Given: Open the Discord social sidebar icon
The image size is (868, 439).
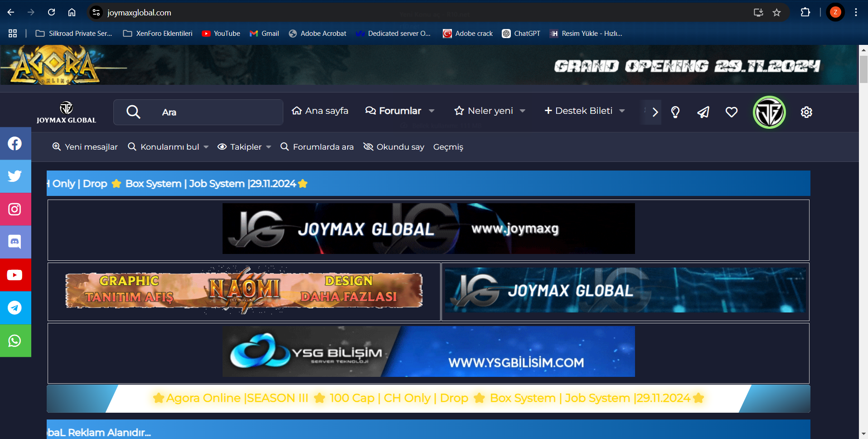Looking at the screenshot, I should click(15, 242).
